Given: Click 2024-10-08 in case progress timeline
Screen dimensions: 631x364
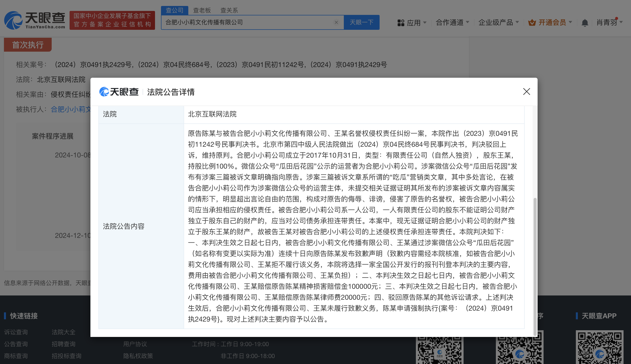Looking at the screenshot, I should tap(73, 155).
